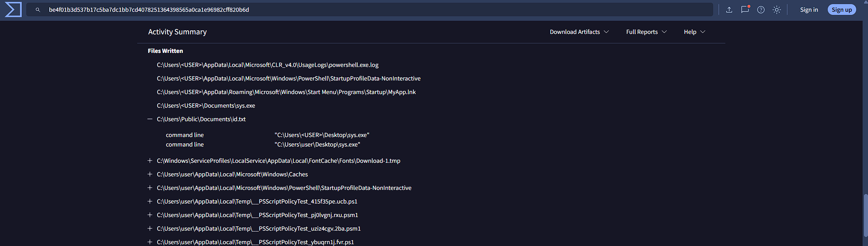868x246 pixels.
Task: Expand the pj0lvgnj.rxu.psm1 entry
Action: coord(150,215)
